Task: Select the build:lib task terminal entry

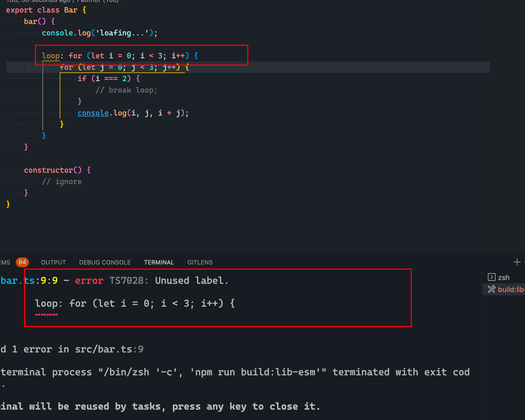Action: coord(511,289)
